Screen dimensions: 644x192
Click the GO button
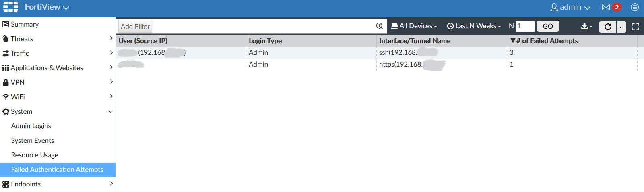548,26
